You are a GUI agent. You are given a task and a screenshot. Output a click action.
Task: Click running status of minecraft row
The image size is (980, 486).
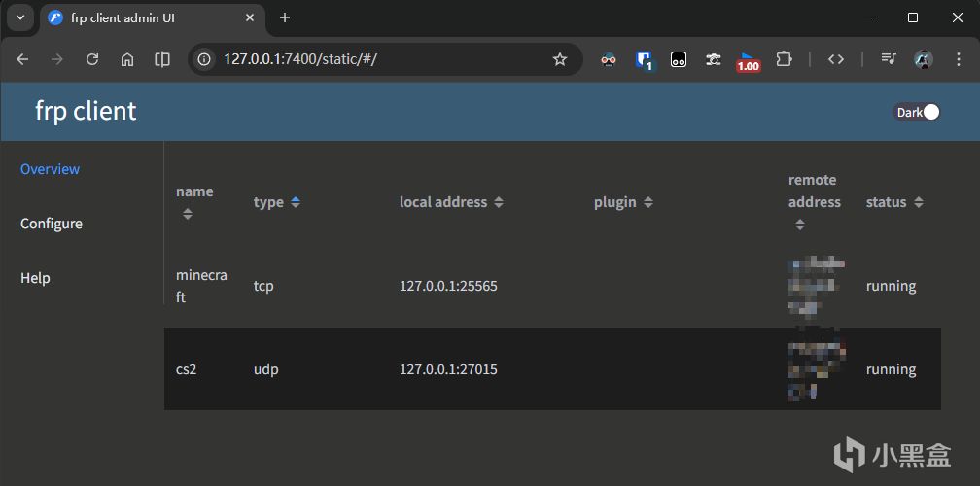(x=892, y=286)
